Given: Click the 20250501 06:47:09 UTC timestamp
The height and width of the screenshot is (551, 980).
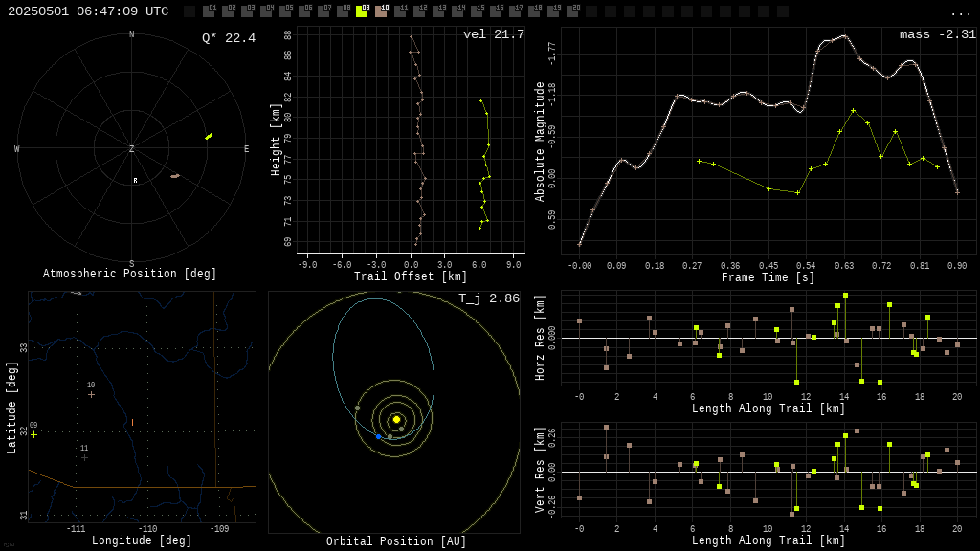Looking at the screenshot, I should point(88,11).
